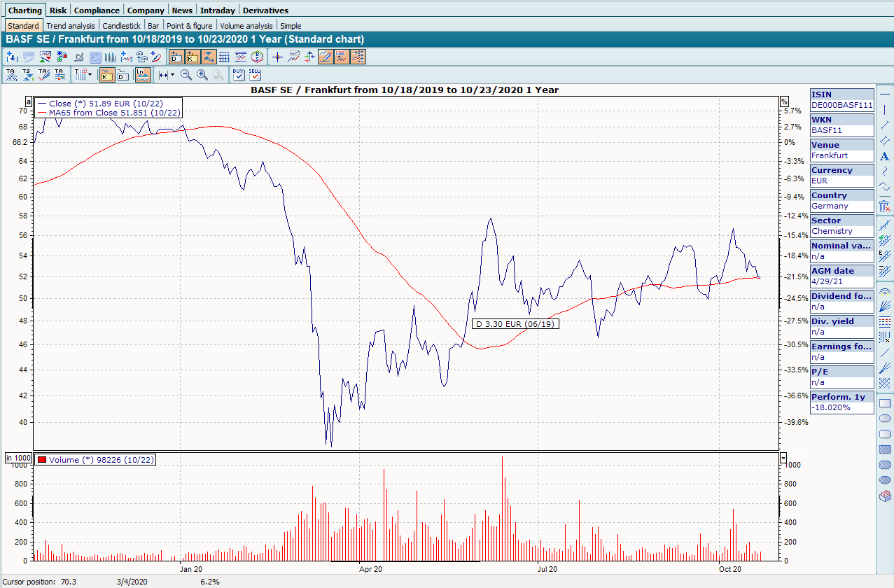The width and height of the screenshot is (894, 588).
Task: Select the crosshair cursor tool
Action: click(x=277, y=57)
